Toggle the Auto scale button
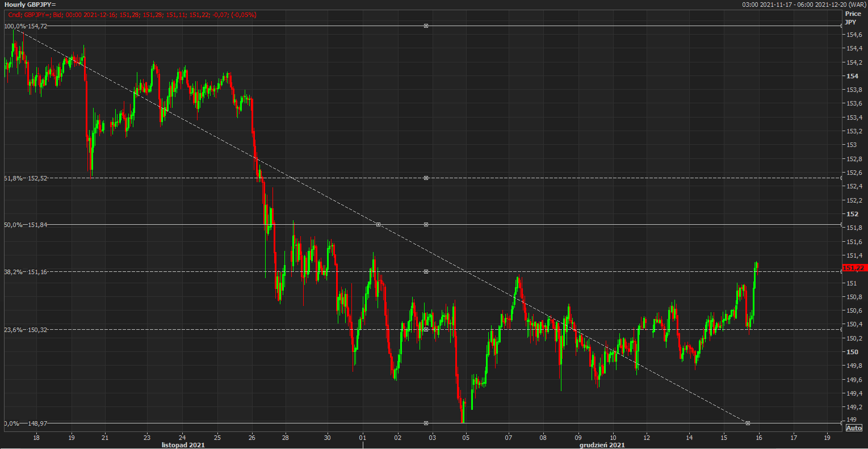The width and height of the screenshot is (868, 449). pos(853,428)
